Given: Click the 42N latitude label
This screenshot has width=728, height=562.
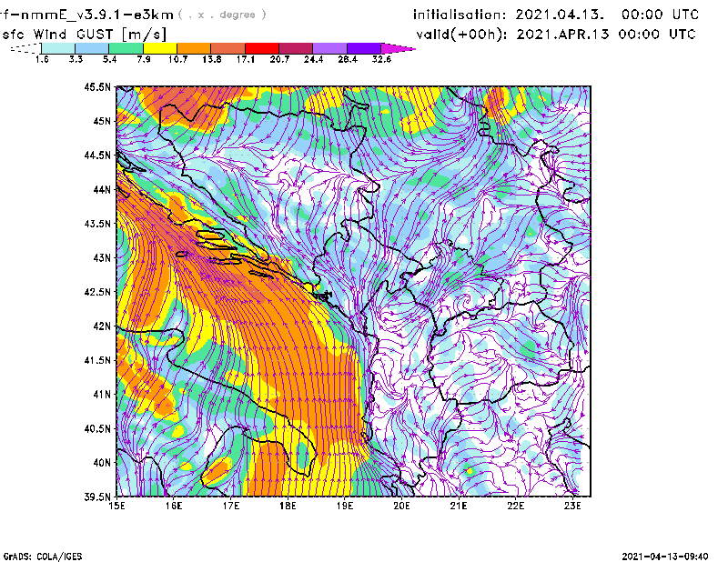Looking at the screenshot, I should pos(102,326).
